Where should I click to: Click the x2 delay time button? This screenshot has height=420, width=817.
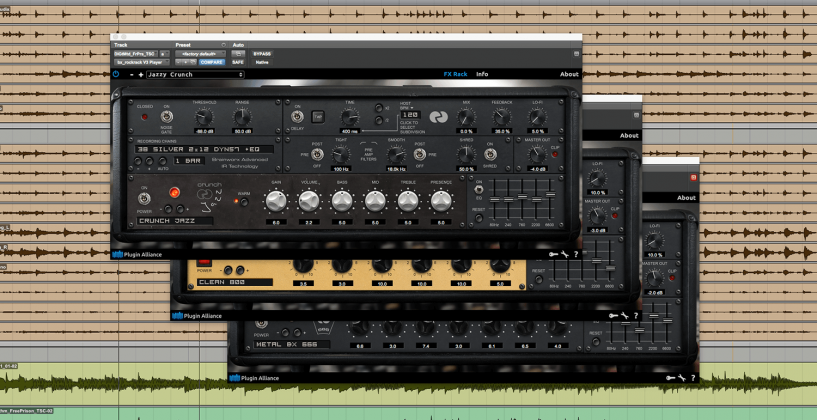pyautogui.click(x=379, y=108)
